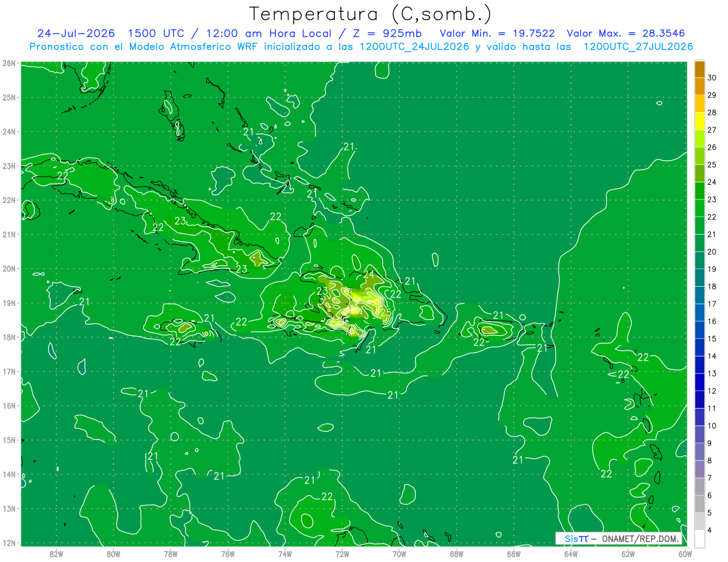Click the "17N" latitude axis label
The height and width of the screenshot is (562, 728).
8,372
